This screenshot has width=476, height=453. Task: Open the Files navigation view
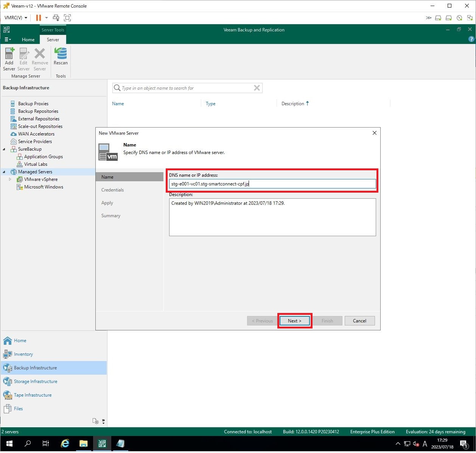54,409
